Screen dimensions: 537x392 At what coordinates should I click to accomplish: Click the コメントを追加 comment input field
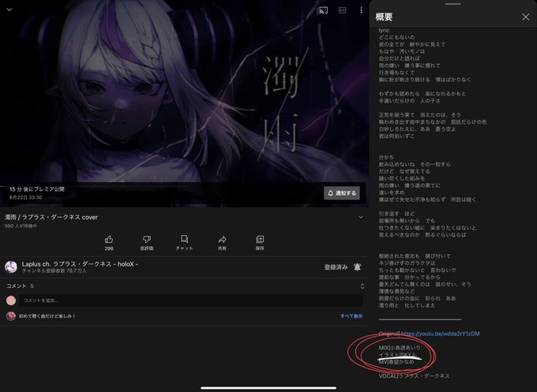click(x=190, y=301)
